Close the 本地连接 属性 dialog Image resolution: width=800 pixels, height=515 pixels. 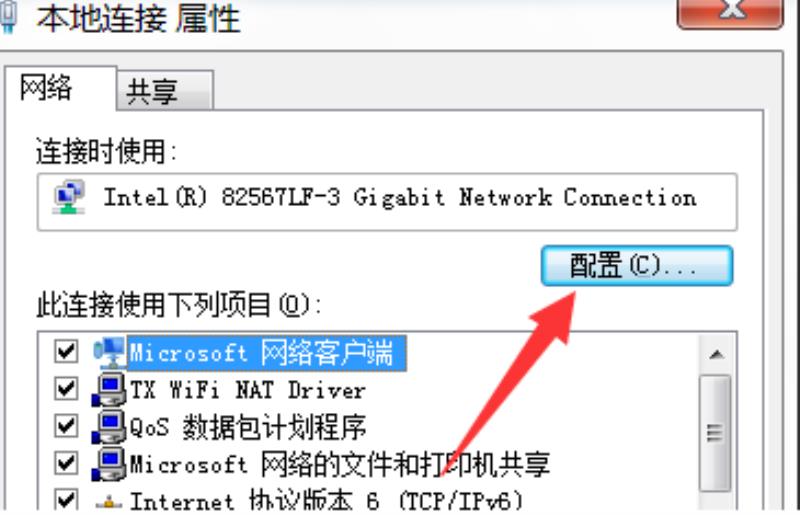coord(731,11)
